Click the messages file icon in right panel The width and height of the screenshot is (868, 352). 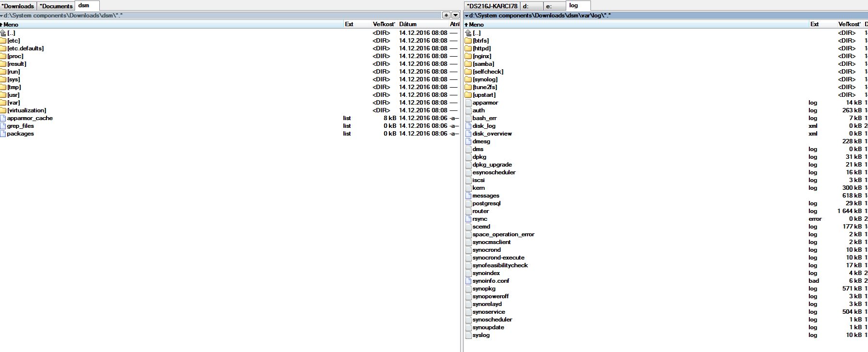[468, 196]
